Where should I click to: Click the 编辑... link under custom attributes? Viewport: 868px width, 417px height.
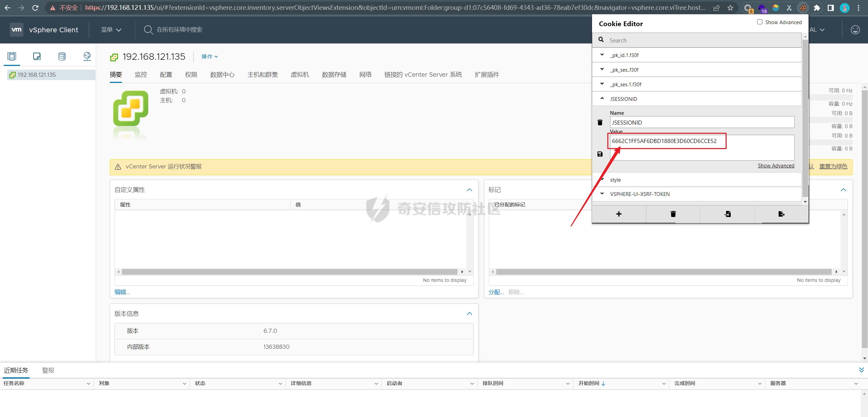pos(122,292)
